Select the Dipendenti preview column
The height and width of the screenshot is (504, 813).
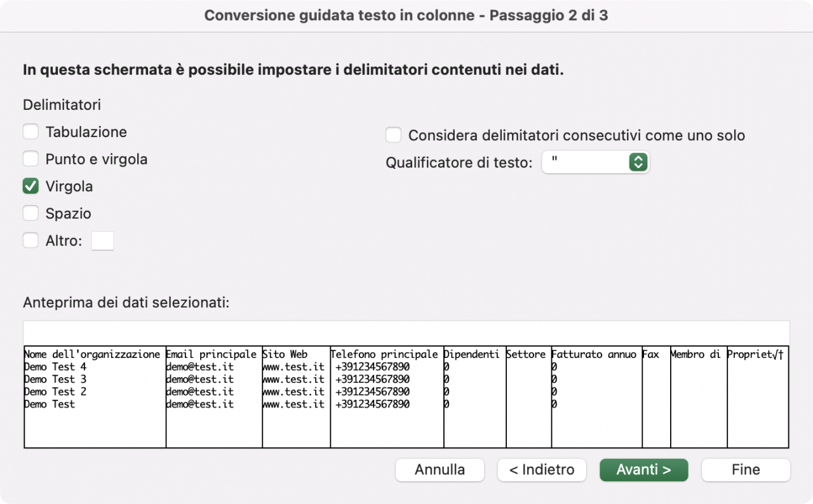474,397
